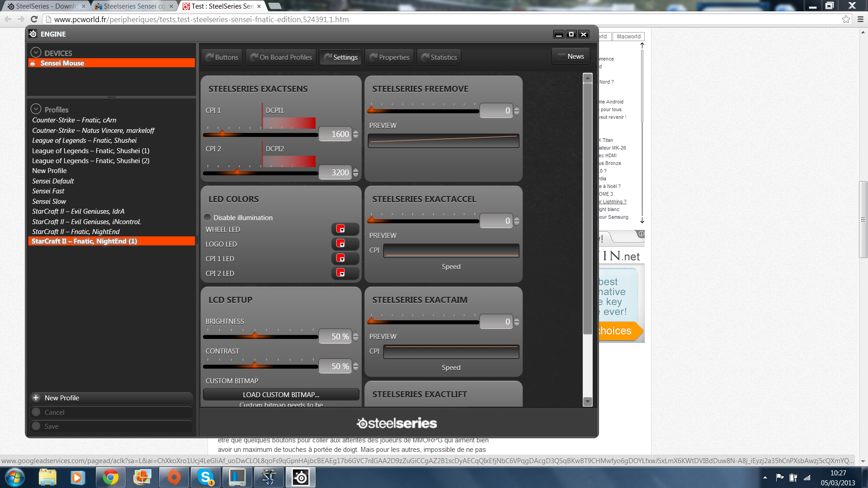Screen dimensions: 868x488
Task: Click the Sensei Mouse device icon
Action: pos(32,63)
